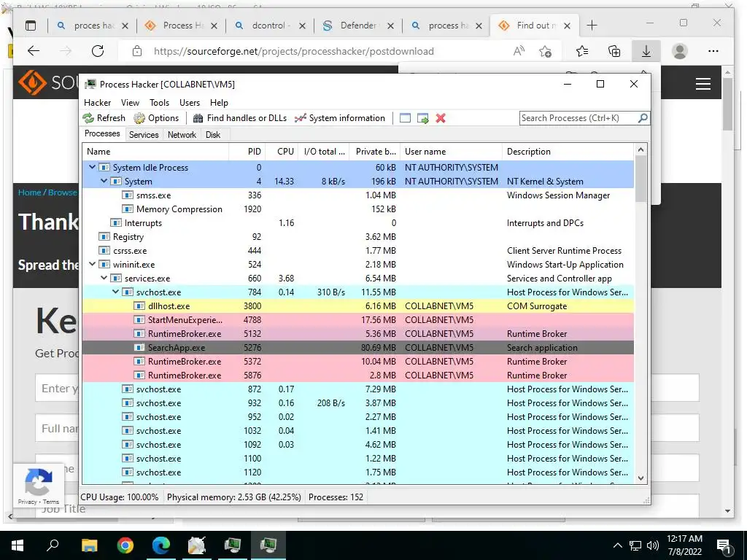Viewport: 747px width, 560px height.
Task: Select the smss.exe process icon
Action: 128,195
